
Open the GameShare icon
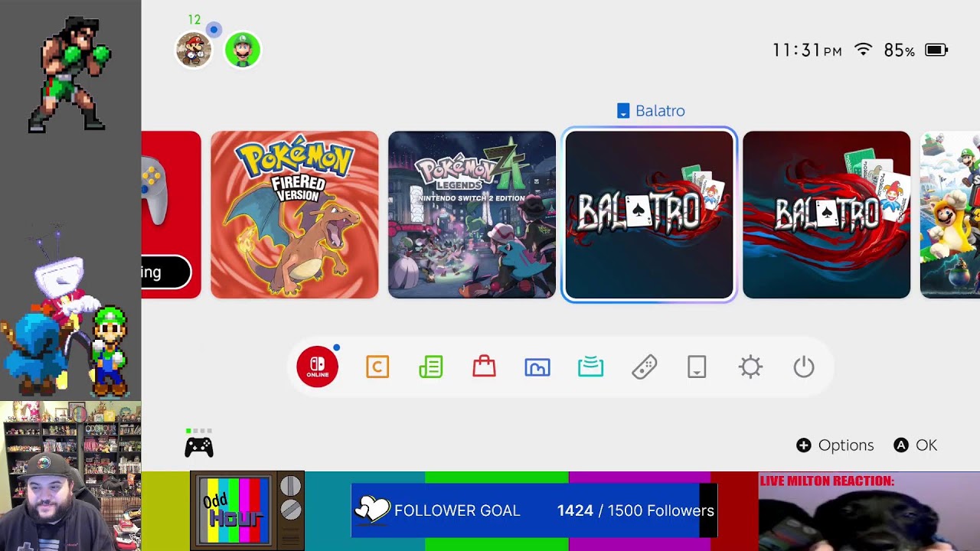point(590,367)
